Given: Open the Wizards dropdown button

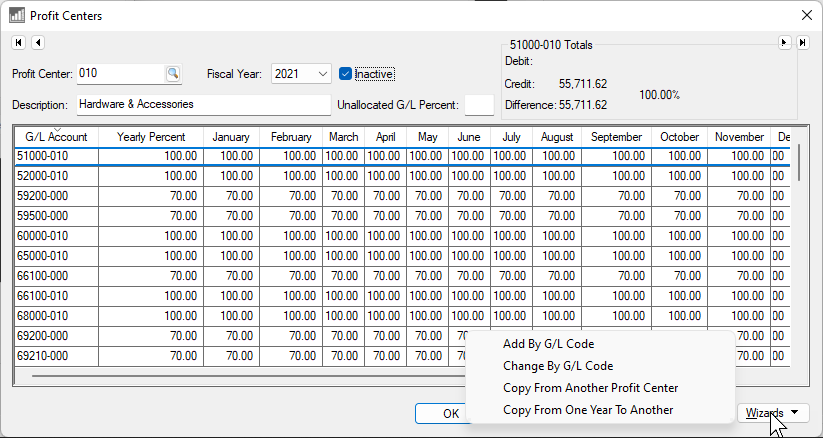Looking at the screenshot, I should [773, 413].
